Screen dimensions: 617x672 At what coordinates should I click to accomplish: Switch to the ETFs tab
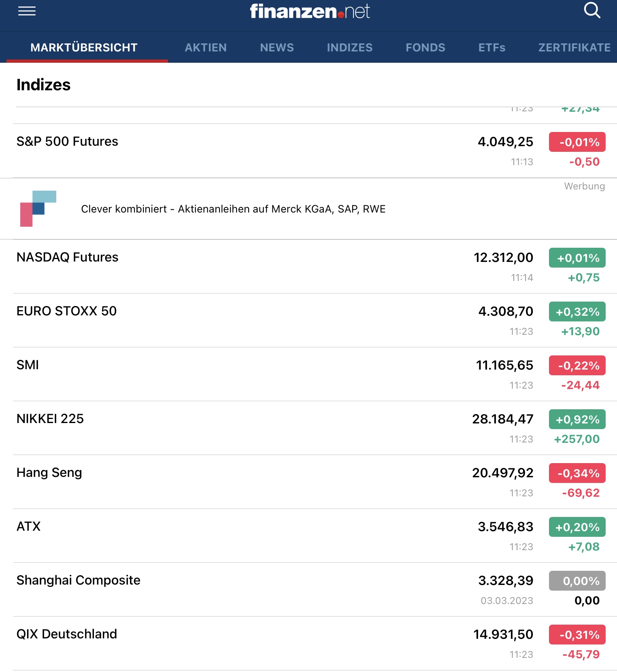492,47
